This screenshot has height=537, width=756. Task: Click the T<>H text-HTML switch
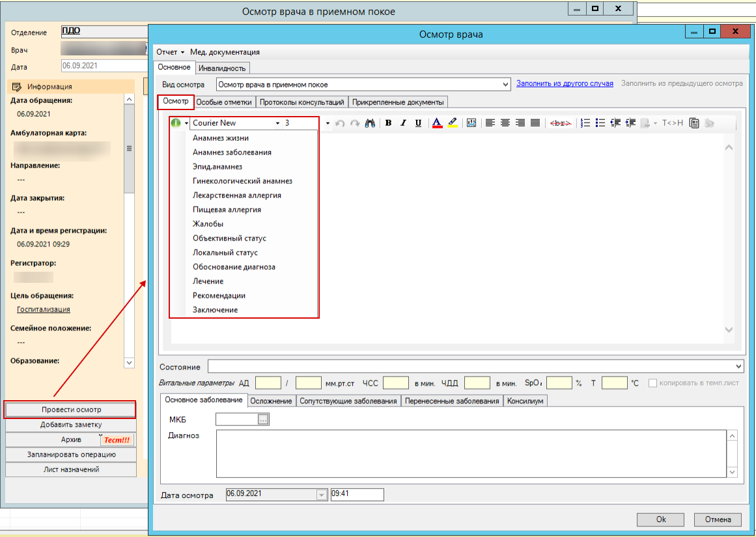tap(673, 124)
